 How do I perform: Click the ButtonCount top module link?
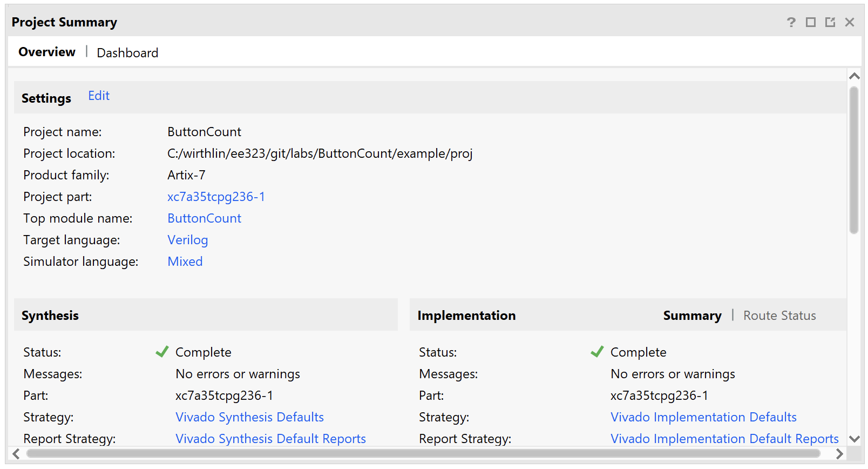coord(204,218)
